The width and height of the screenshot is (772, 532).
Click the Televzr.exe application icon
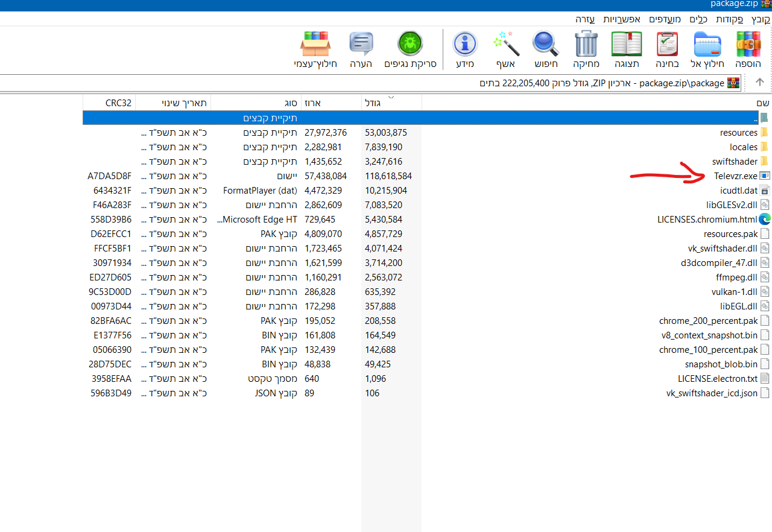pyautogui.click(x=765, y=176)
